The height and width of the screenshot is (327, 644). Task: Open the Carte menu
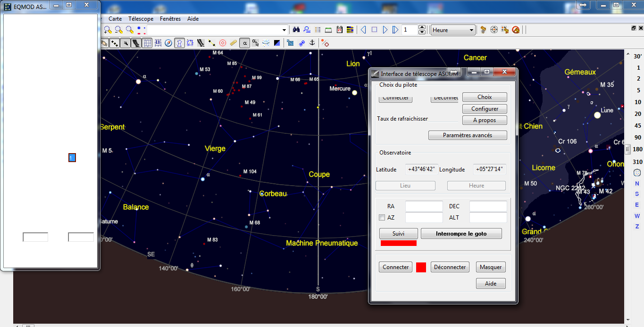[115, 19]
